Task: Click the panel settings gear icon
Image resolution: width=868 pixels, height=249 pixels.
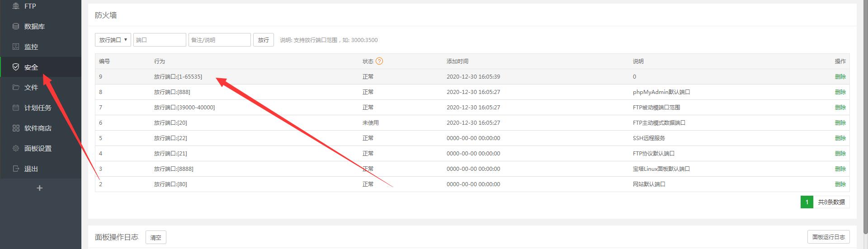Action: click(16, 149)
